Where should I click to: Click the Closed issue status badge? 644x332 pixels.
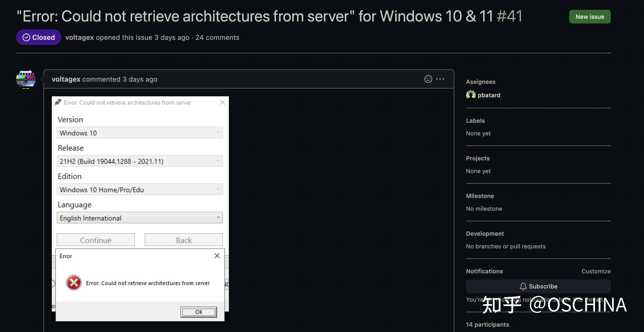(38, 37)
